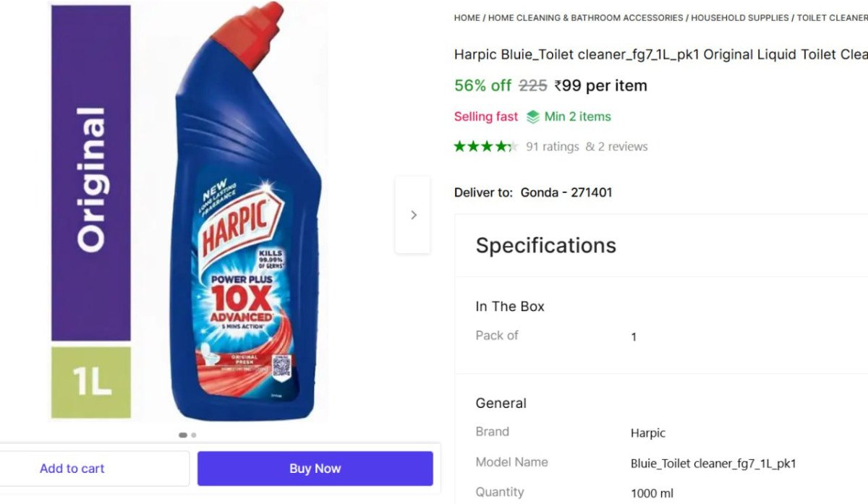
Task: Open the 91 ratings link
Action: click(552, 147)
